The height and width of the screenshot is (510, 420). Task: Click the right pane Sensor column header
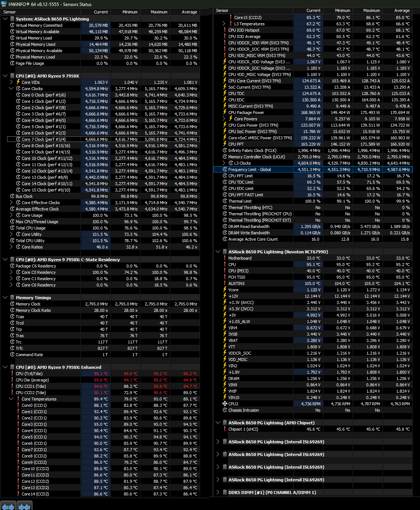tap(253, 10)
